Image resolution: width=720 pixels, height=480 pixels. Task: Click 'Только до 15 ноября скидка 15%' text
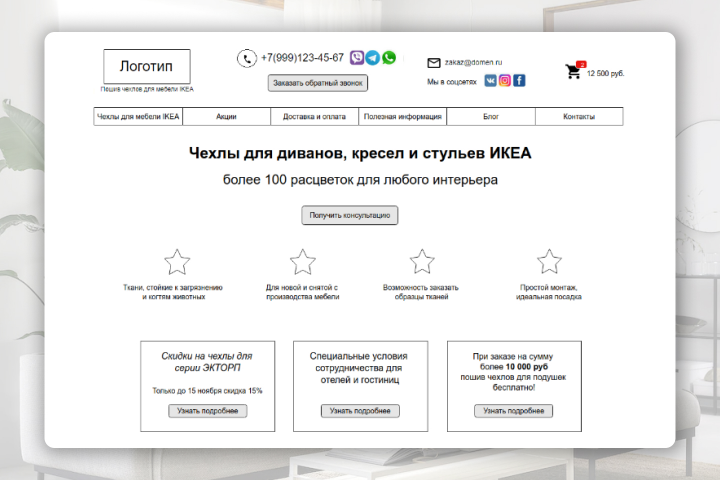click(x=208, y=391)
